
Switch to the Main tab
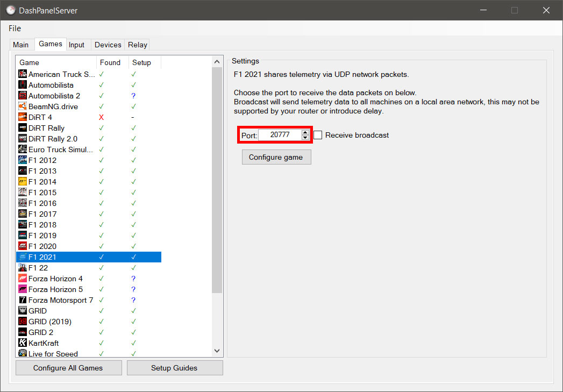(21, 45)
